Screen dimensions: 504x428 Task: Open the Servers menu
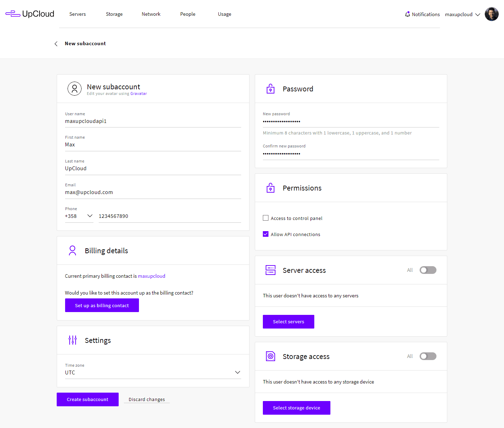point(78,14)
